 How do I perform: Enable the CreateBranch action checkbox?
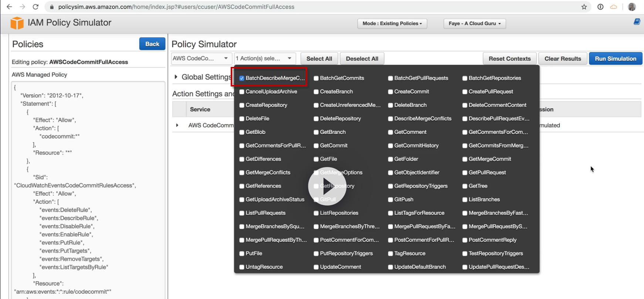[316, 92]
